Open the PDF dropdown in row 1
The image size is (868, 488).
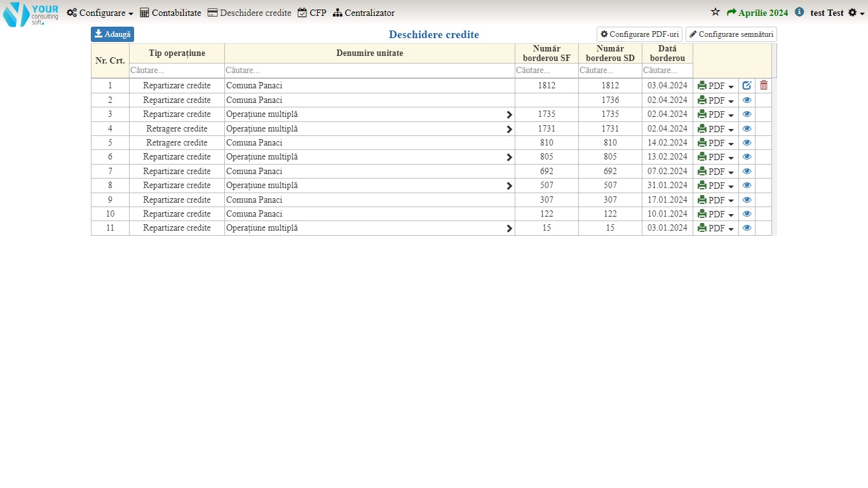point(715,86)
